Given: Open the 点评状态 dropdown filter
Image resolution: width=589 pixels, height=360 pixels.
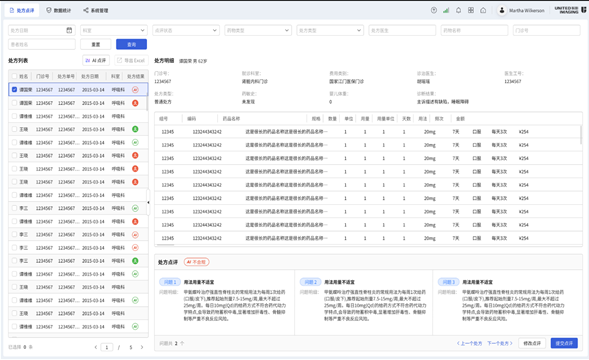Looking at the screenshot, I should pyautogui.click(x=186, y=30).
